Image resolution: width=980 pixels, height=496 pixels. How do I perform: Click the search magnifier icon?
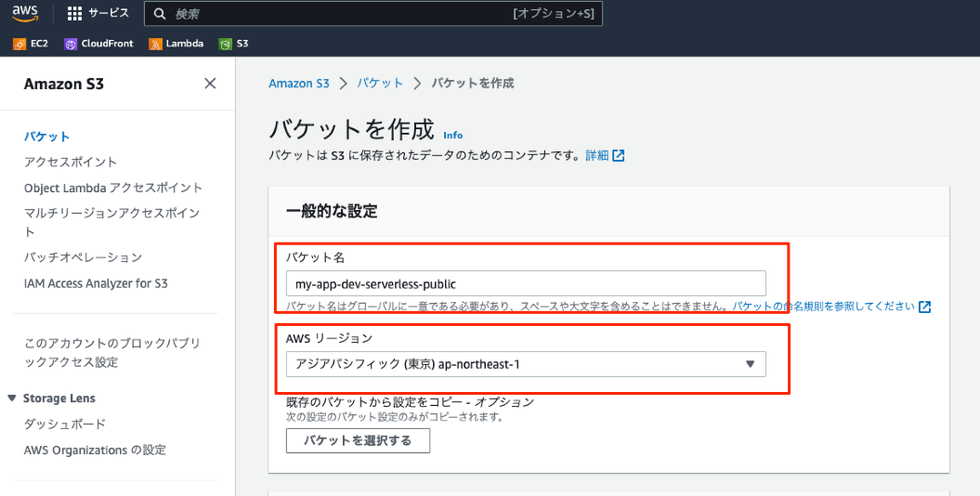click(x=160, y=13)
